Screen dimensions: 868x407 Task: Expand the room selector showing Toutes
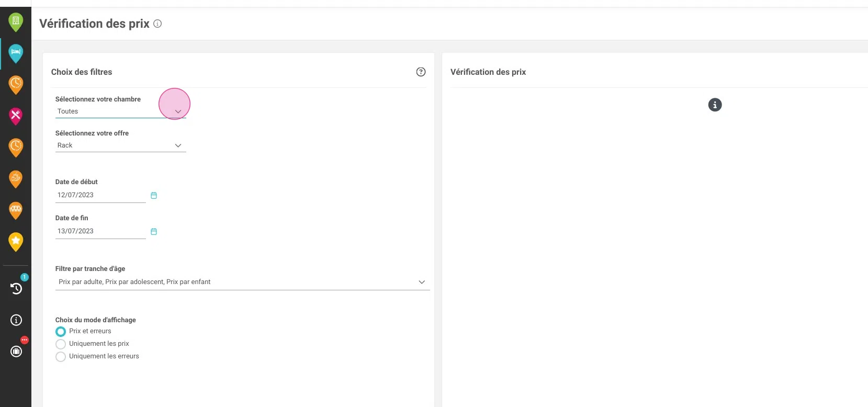121,111
